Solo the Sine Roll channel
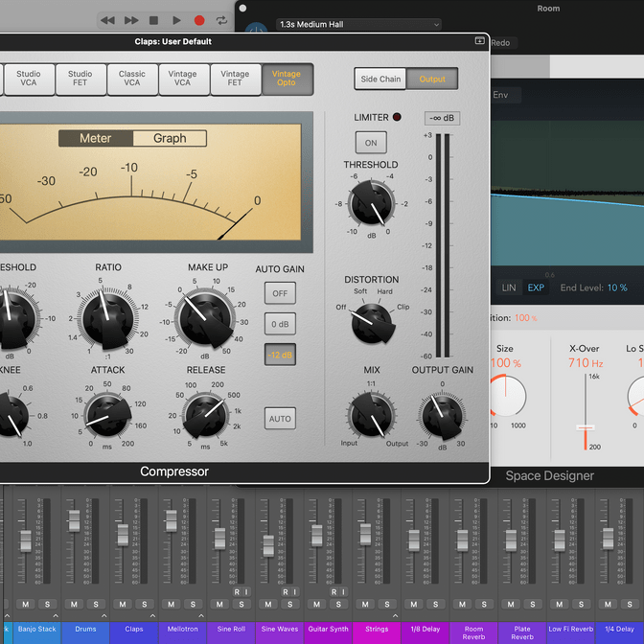Image resolution: width=644 pixels, height=644 pixels. [241, 604]
